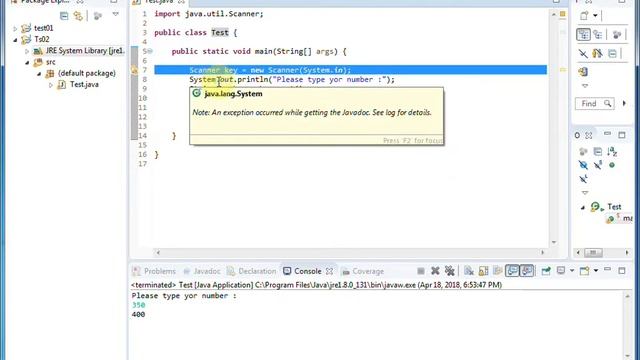This screenshot has width=640, height=360.
Task: Toggle show console on standard error
Action: (x=527, y=271)
